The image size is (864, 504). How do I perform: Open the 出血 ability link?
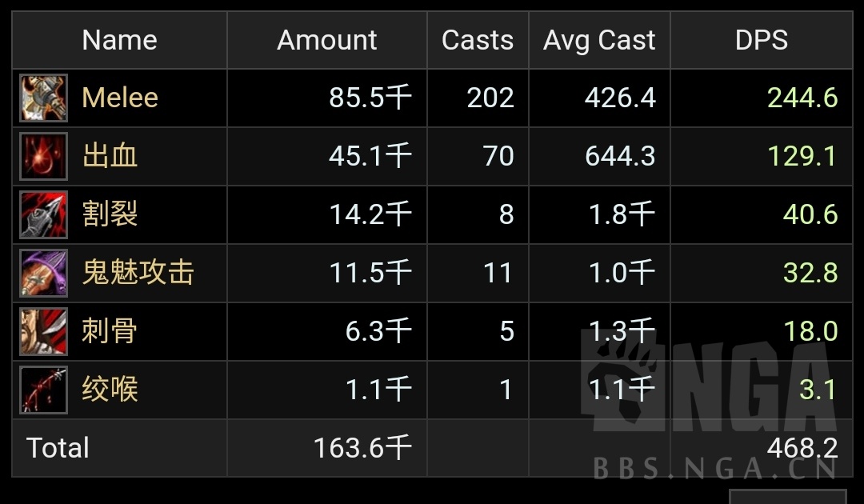[110, 156]
